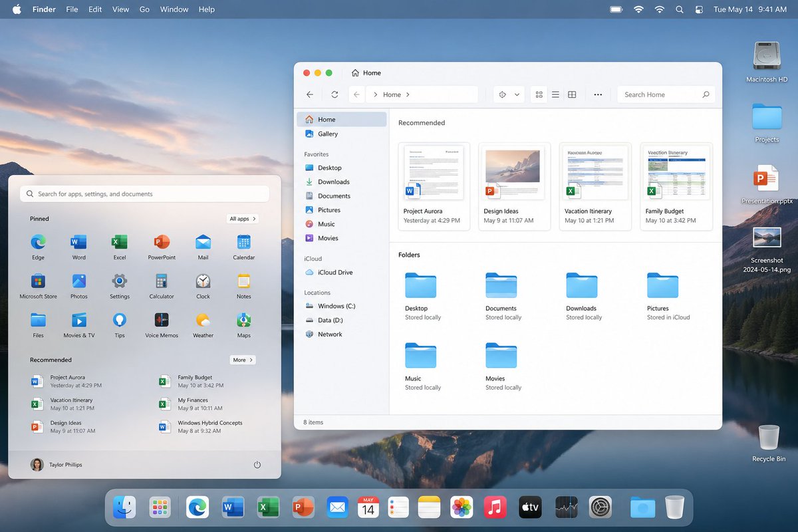Click the Finder icon in the dock
The height and width of the screenshot is (532, 798).
pos(124,508)
